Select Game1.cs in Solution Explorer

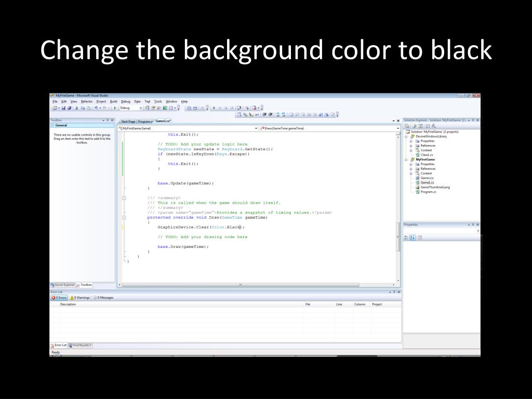click(427, 182)
